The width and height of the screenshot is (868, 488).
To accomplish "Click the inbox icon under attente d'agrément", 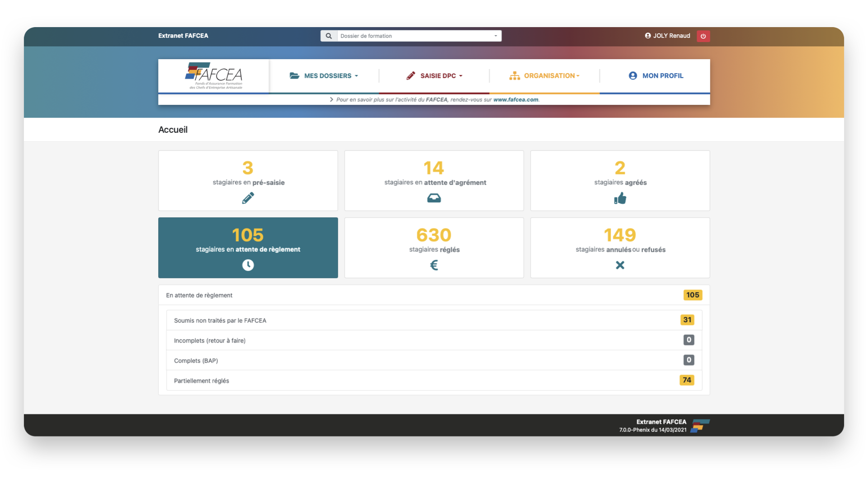I will pyautogui.click(x=434, y=198).
